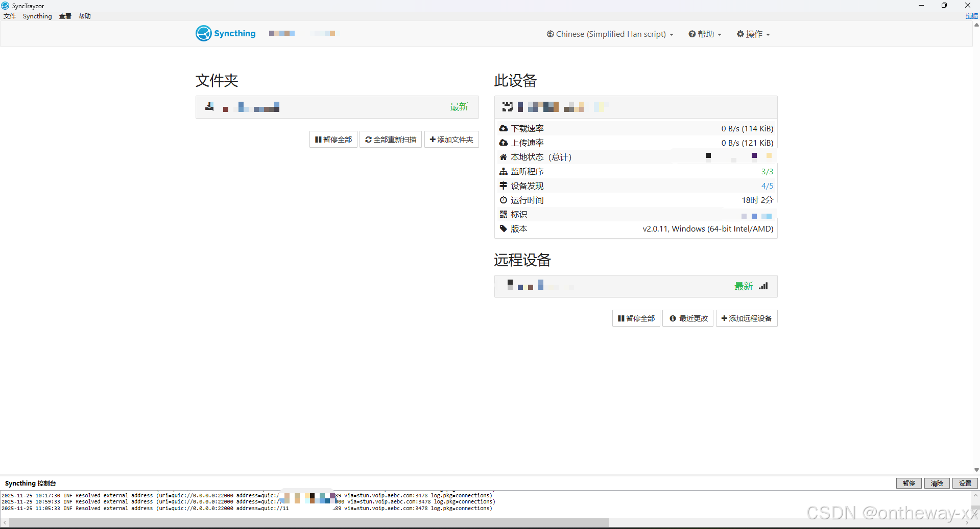The height and width of the screenshot is (529, 980).
Task: Click the home icon beside 本地状态
Action: [504, 157]
